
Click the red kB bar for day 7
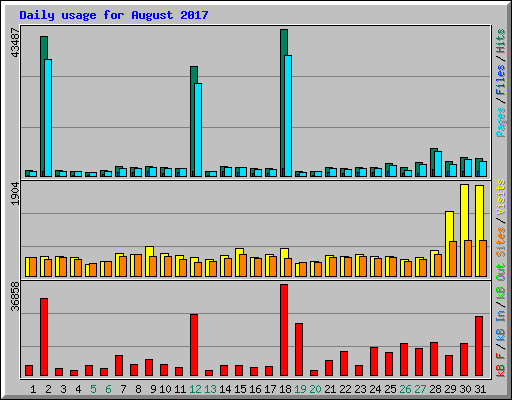pyautogui.click(x=119, y=365)
